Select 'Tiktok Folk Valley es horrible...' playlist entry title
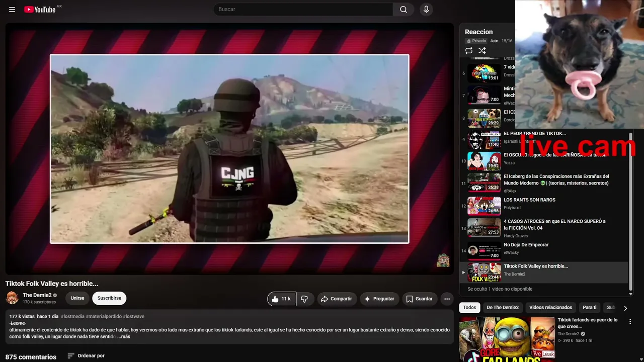This screenshot has height=362, width=644. pyautogui.click(x=536, y=266)
